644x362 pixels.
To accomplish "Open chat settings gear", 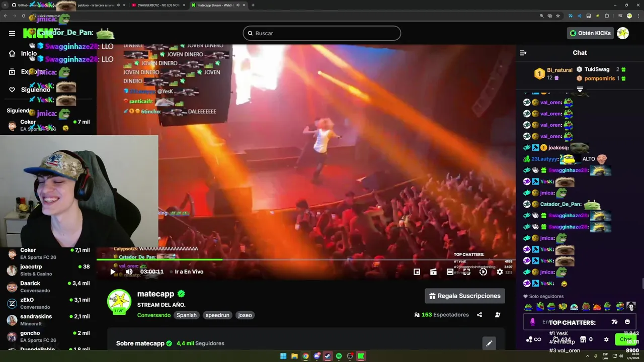I will tap(606, 339).
